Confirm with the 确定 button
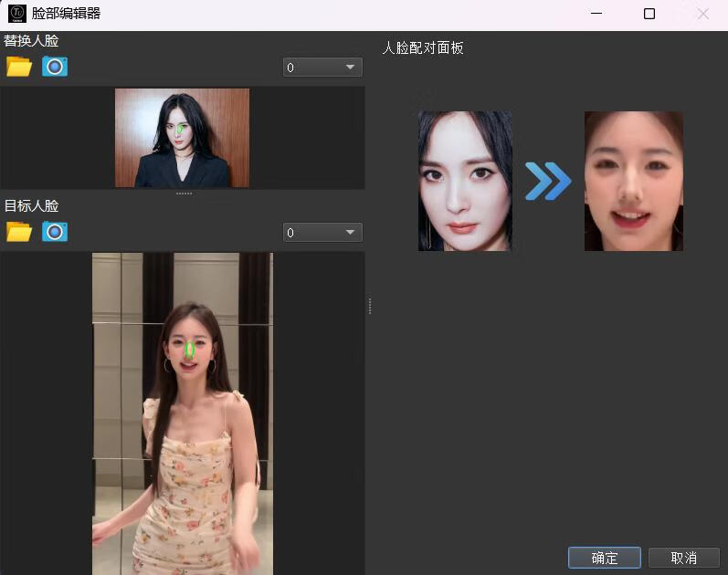 tap(604, 558)
